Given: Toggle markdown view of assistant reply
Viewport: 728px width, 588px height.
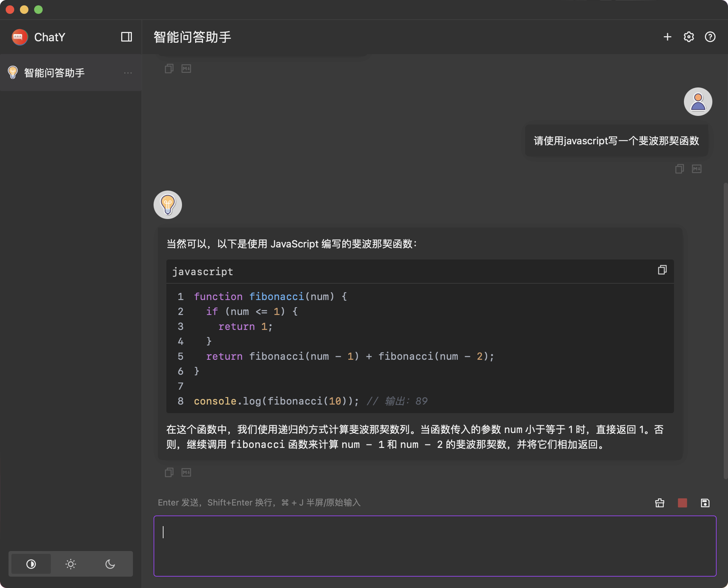Looking at the screenshot, I should click(186, 472).
